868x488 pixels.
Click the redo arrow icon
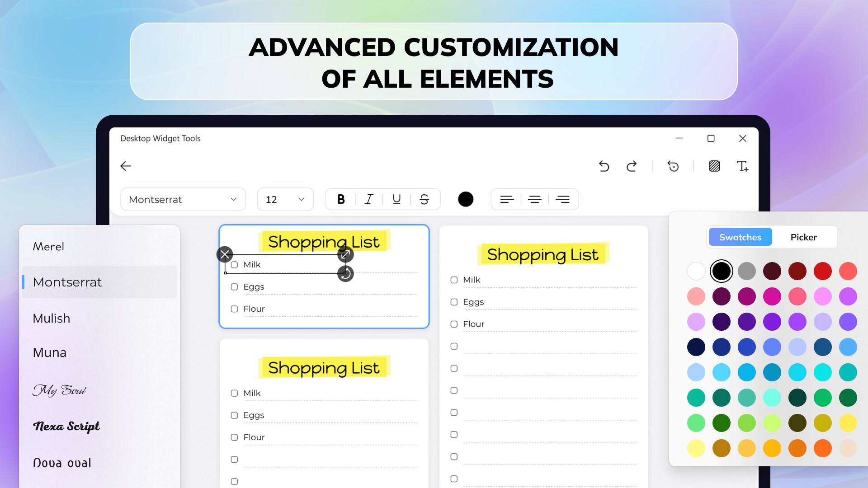pos(632,166)
